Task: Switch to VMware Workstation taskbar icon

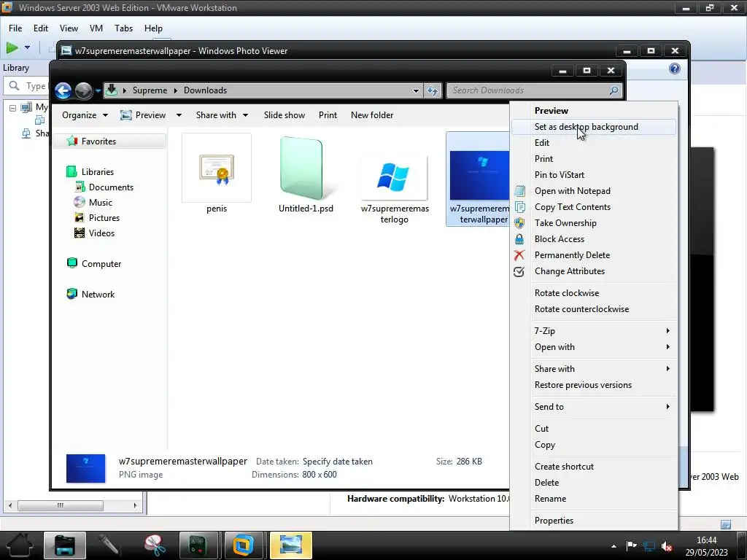Action: point(244,545)
